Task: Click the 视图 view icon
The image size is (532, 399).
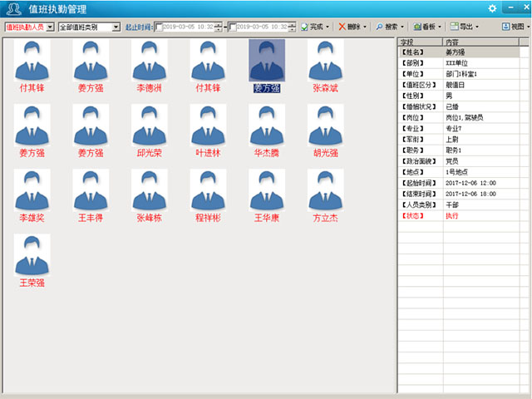Action: [x=506, y=27]
